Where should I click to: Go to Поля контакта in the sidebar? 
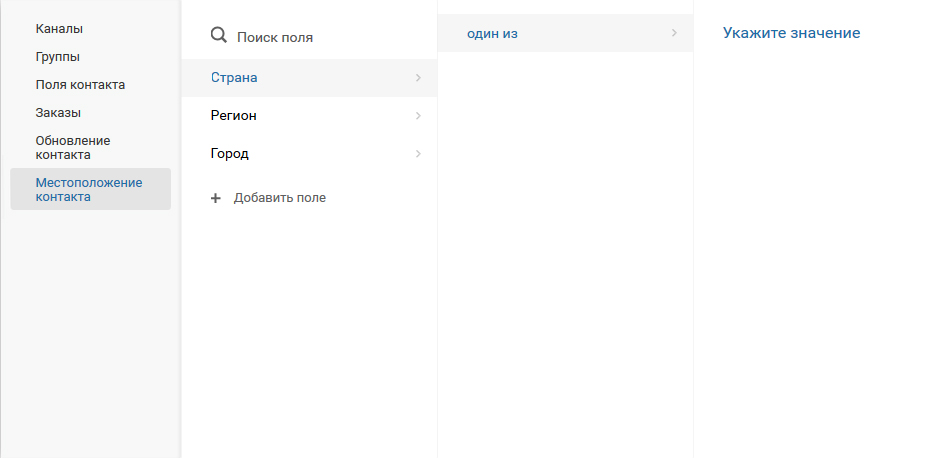[80, 85]
